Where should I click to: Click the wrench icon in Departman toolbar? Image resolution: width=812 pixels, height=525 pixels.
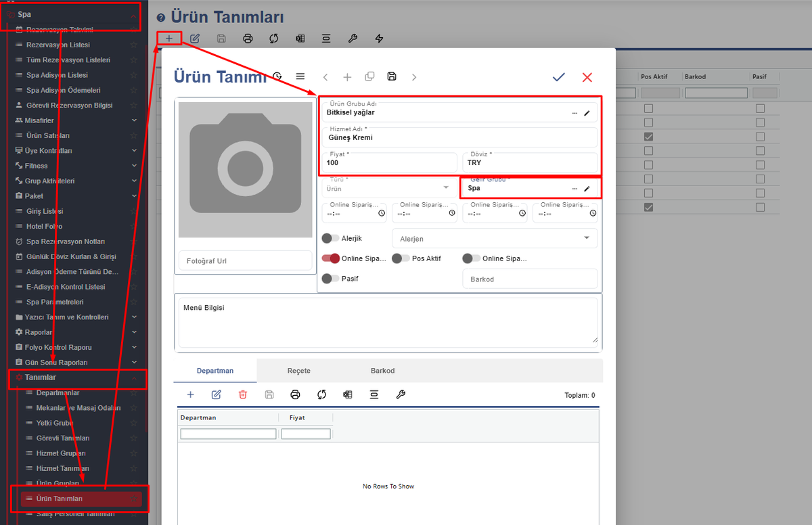pyautogui.click(x=401, y=394)
